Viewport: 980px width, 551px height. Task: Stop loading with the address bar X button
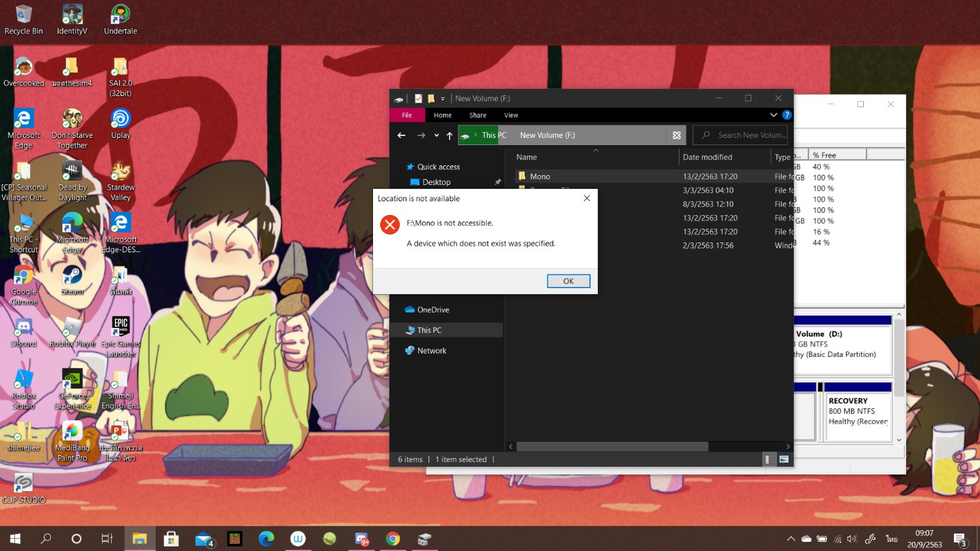pyautogui.click(x=677, y=135)
